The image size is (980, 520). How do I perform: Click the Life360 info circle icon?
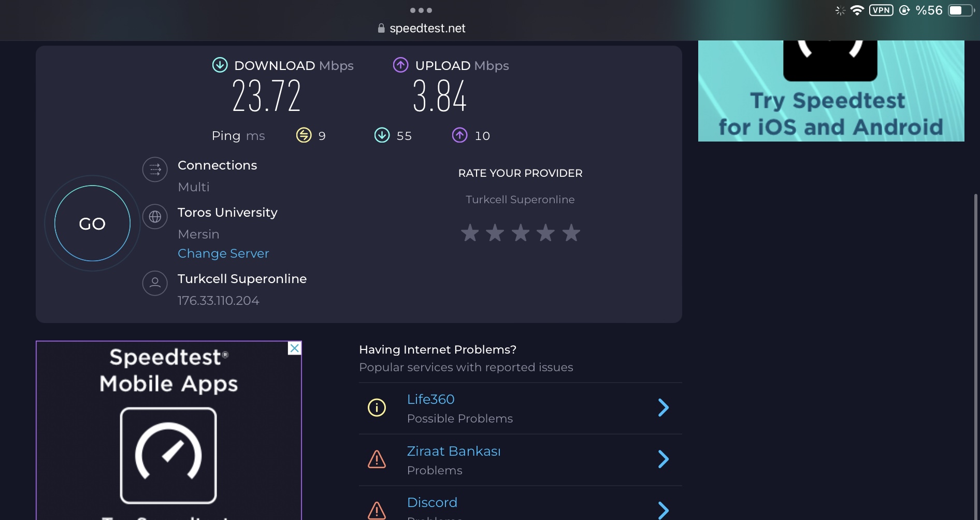[377, 407]
